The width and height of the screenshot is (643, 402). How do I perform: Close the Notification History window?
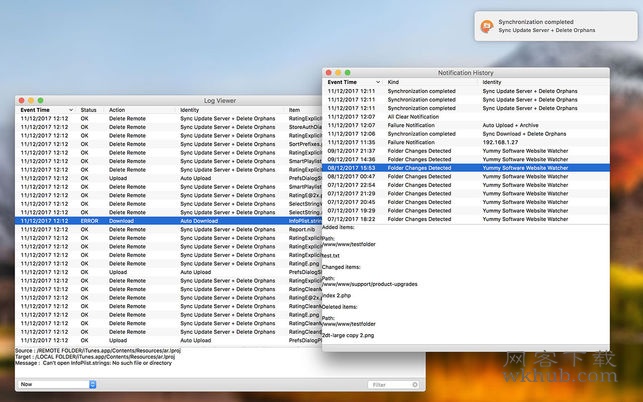click(x=328, y=73)
